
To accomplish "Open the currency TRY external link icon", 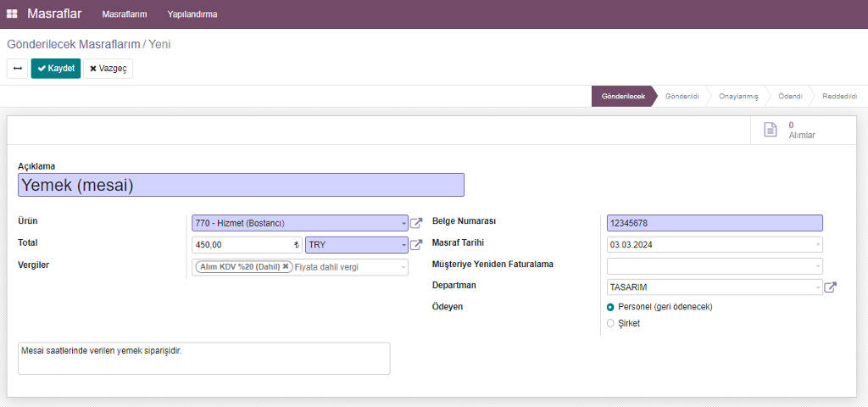I will coord(416,245).
